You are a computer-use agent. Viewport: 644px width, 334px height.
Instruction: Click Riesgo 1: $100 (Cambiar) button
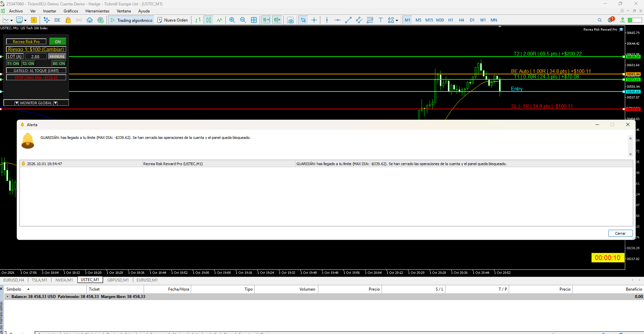[x=36, y=49]
